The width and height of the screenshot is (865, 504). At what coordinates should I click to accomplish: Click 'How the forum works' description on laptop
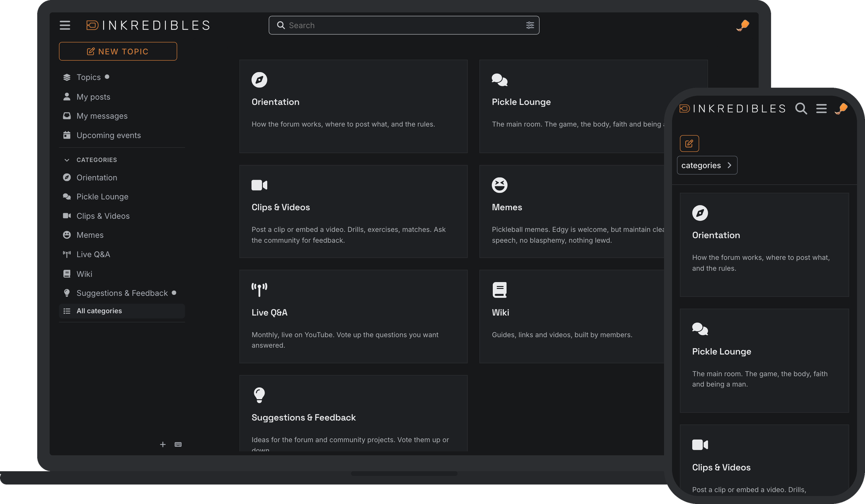[343, 124]
